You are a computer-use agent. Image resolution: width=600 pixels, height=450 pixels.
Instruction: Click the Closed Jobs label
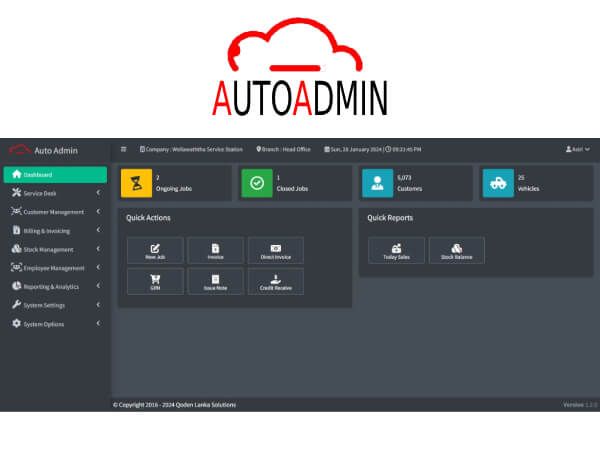point(292,189)
